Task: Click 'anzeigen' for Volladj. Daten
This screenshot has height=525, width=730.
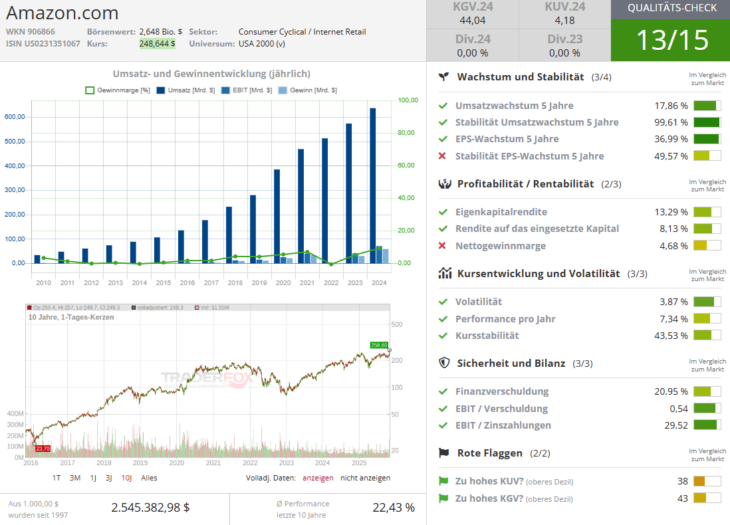Action: tap(318, 478)
